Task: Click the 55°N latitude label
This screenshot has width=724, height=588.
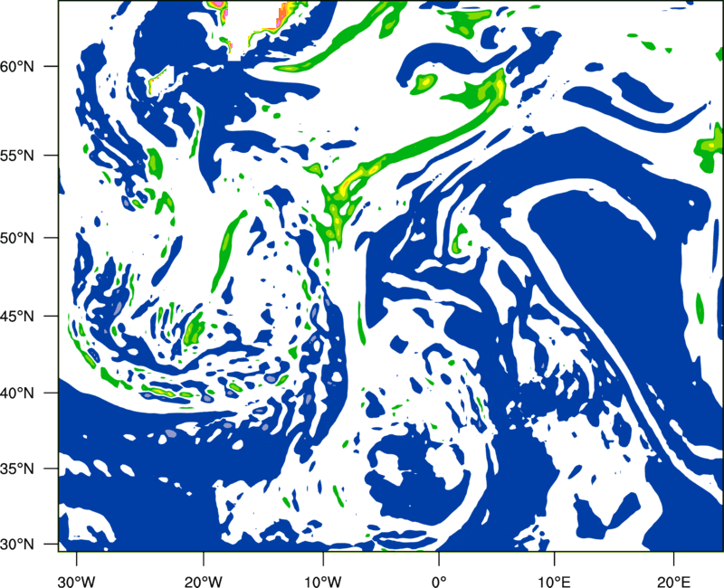Action: 17,155
